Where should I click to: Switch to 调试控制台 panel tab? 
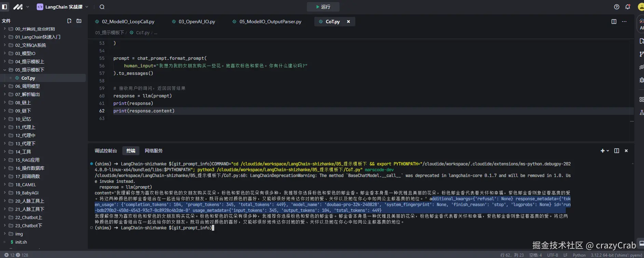(x=106, y=151)
